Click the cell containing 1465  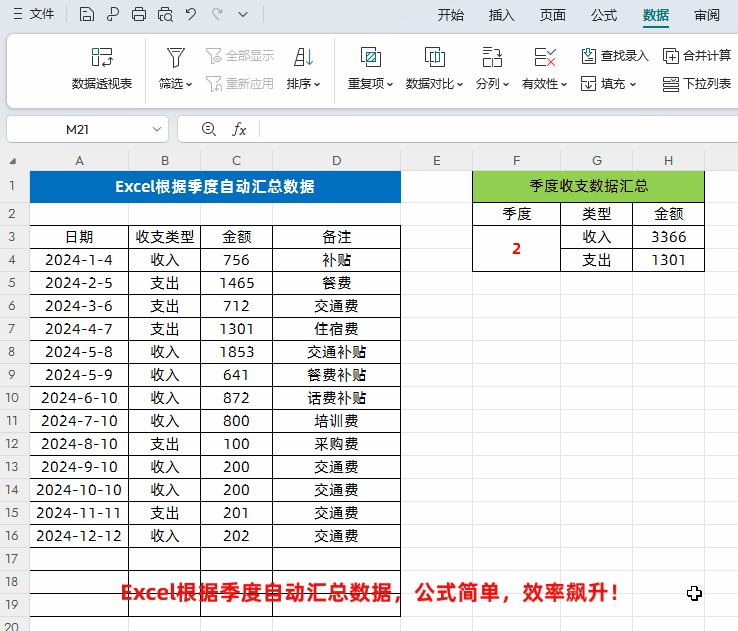tap(237, 283)
